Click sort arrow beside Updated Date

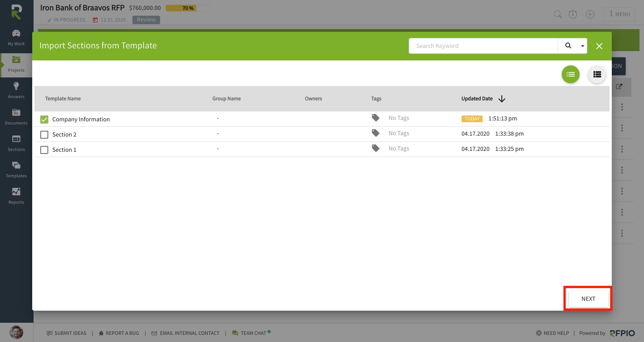(502, 99)
